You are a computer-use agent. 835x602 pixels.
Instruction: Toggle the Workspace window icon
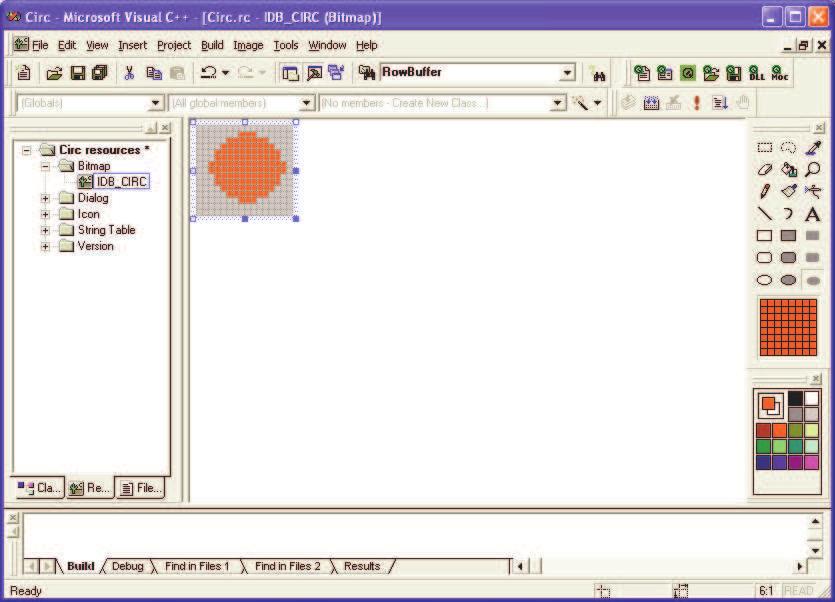290,72
